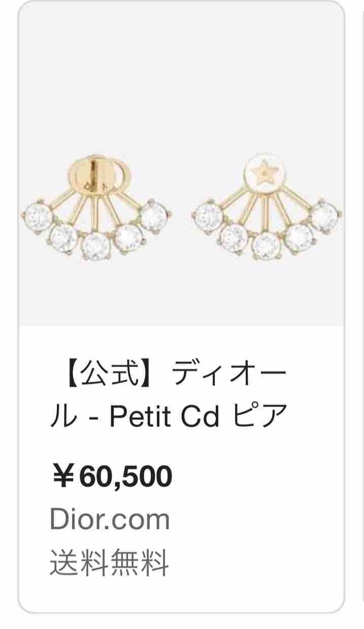Tap the 送料無料 free shipping label
364x629 pixels.
pos(109,562)
